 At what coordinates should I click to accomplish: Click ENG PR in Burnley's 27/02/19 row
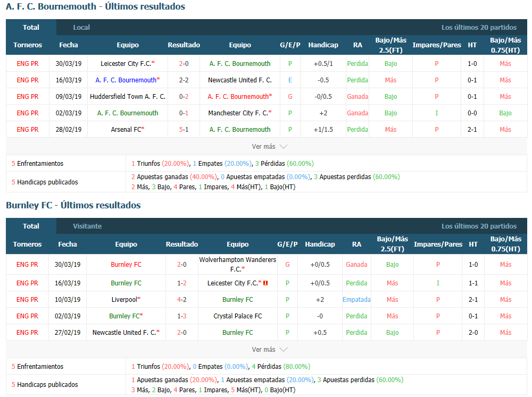[x=27, y=333]
